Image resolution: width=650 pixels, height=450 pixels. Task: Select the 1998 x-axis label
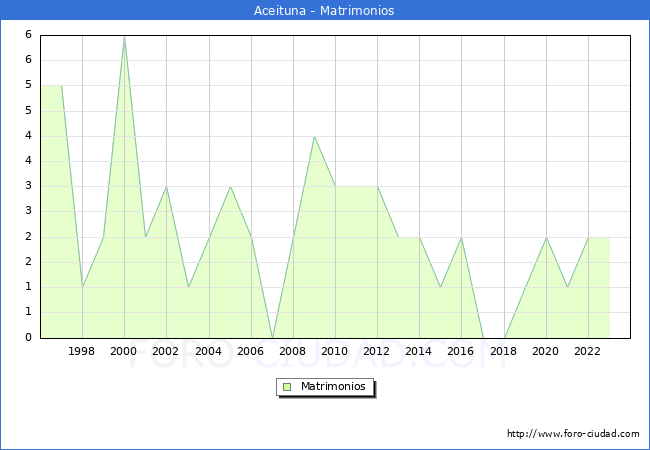(82, 351)
